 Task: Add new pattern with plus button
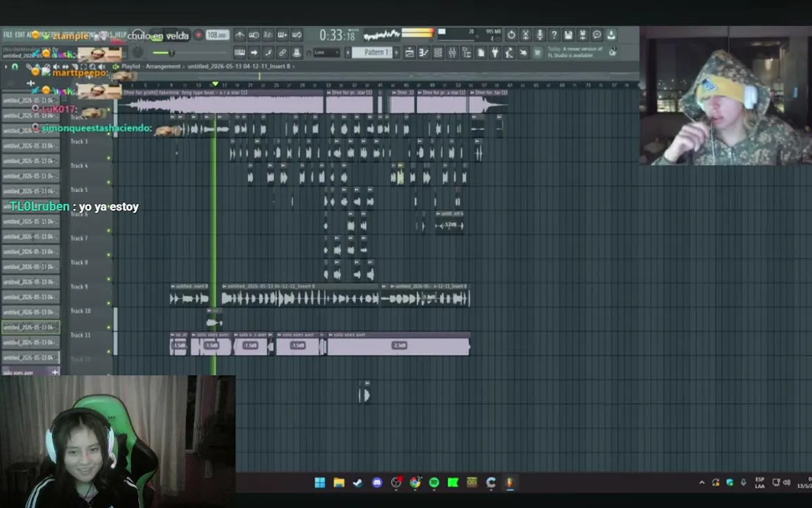click(397, 52)
